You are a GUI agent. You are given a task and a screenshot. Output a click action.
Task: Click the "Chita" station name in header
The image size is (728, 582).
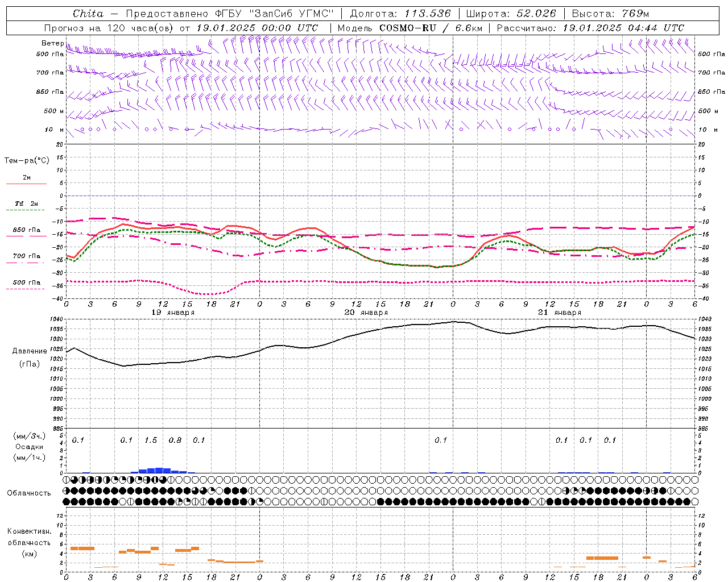[88, 14]
